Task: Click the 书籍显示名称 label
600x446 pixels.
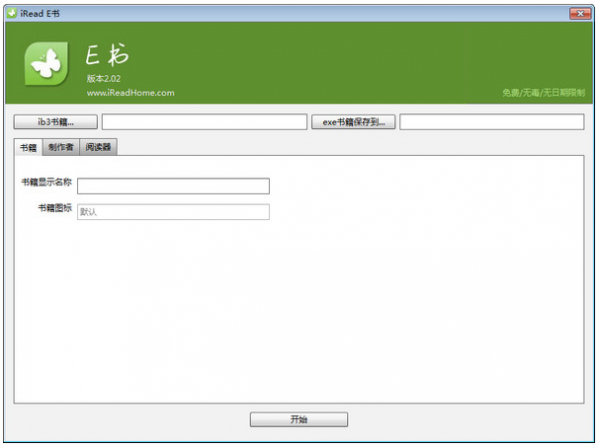Action: coord(46,182)
